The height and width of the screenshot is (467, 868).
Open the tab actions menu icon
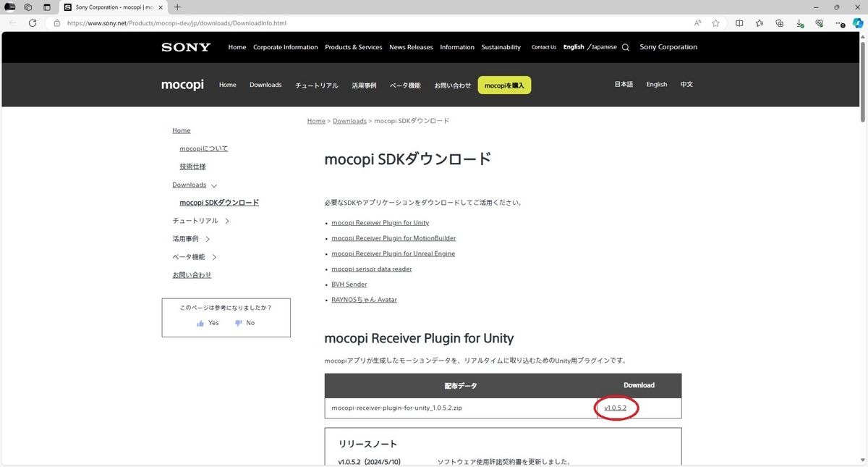[x=47, y=7]
